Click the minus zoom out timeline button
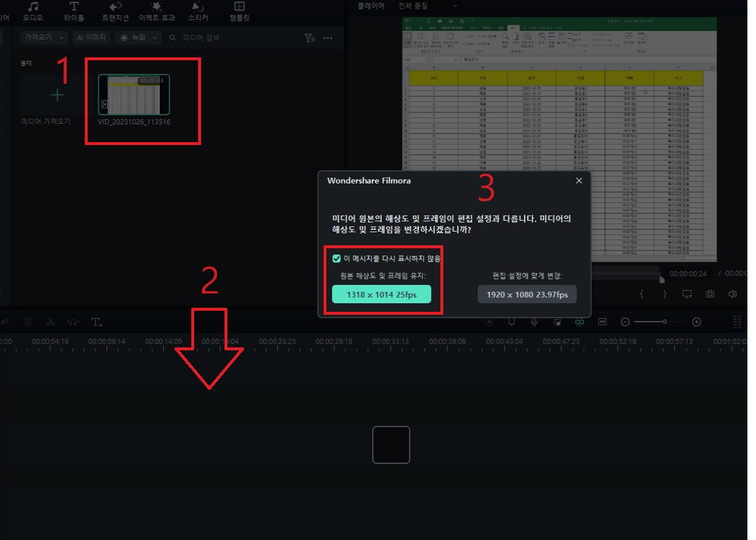 pos(625,322)
